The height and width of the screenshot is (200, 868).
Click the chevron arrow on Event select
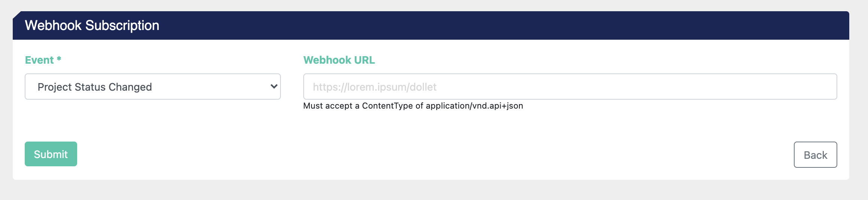coord(274,87)
